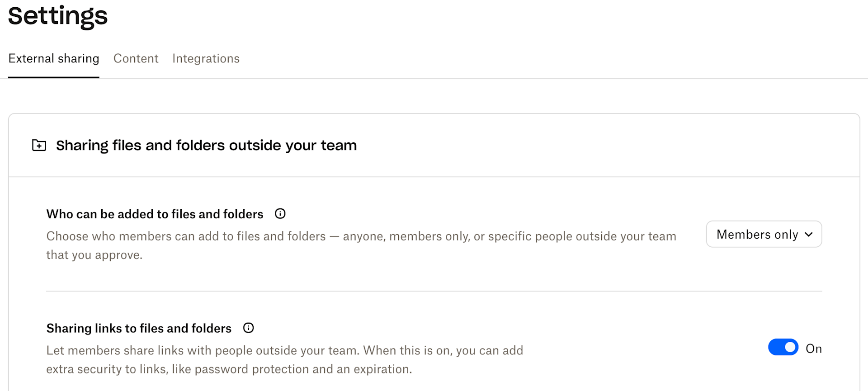Select the External sharing tab
The height and width of the screenshot is (391, 868).
click(x=53, y=58)
